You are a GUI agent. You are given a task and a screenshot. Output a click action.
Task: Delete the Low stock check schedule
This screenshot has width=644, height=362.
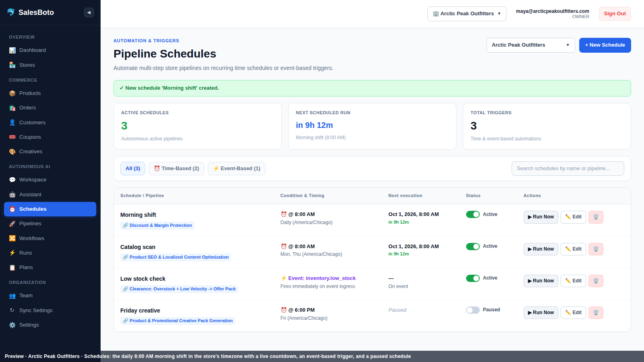[596, 281]
